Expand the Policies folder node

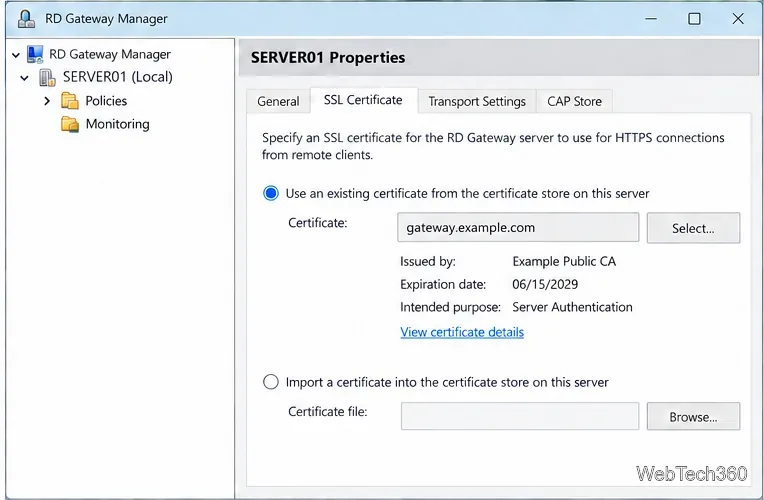coord(47,101)
